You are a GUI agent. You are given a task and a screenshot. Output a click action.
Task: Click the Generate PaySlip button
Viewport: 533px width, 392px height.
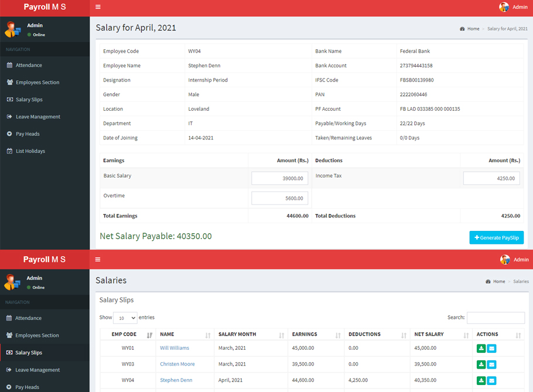tap(496, 237)
